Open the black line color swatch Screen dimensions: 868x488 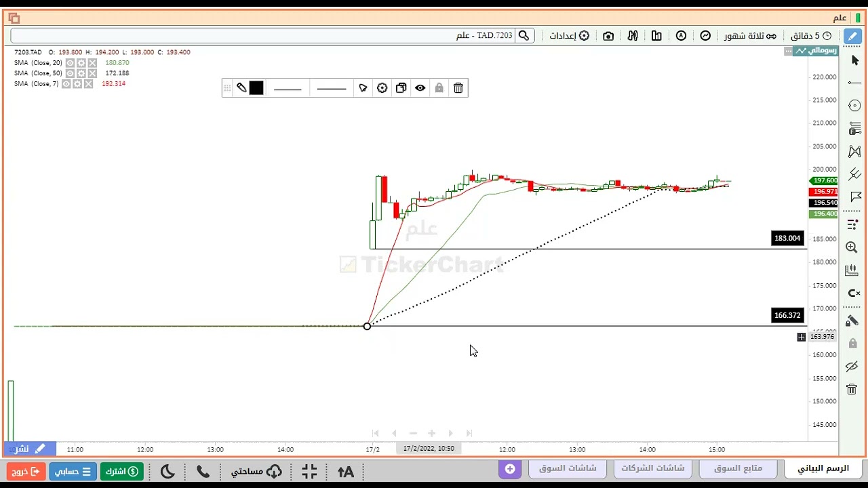point(256,88)
